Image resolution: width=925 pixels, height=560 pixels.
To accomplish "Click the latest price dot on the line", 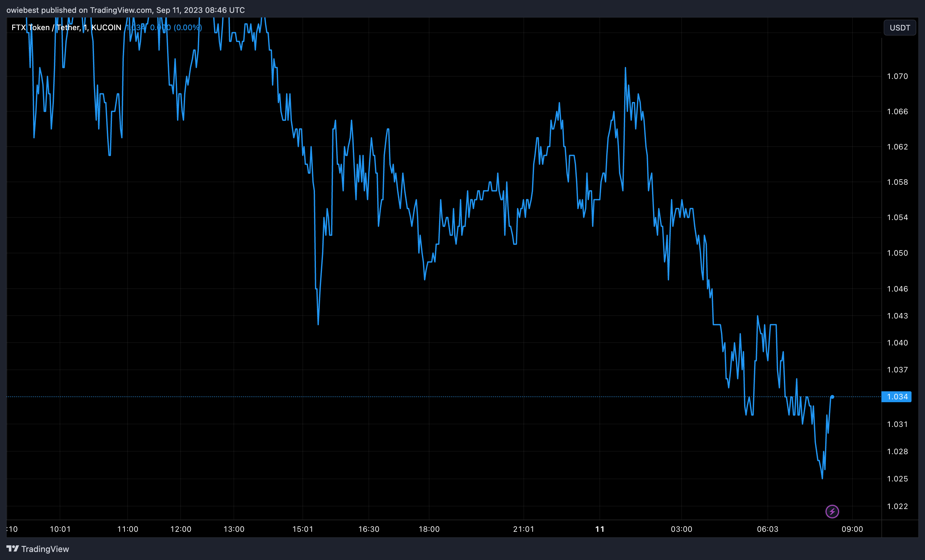I will (x=832, y=397).
